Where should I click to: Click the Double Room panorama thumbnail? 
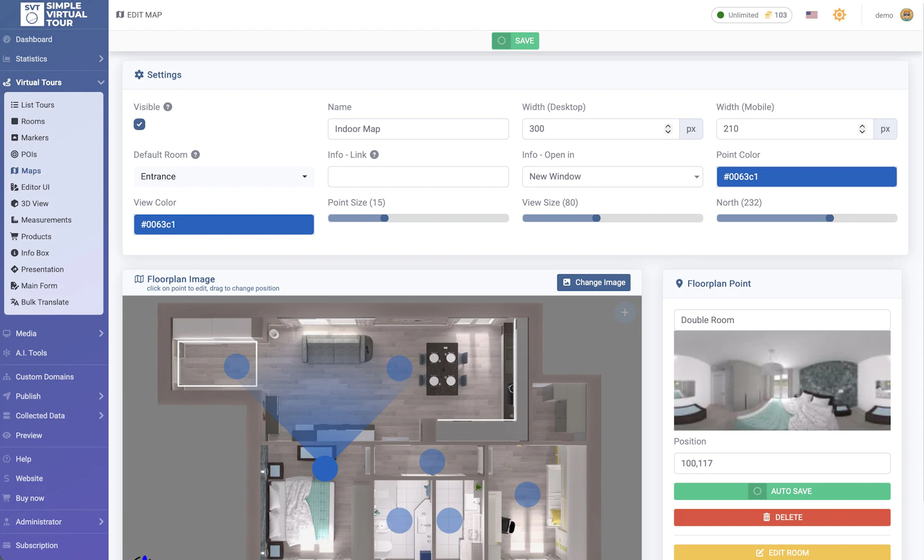click(782, 380)
